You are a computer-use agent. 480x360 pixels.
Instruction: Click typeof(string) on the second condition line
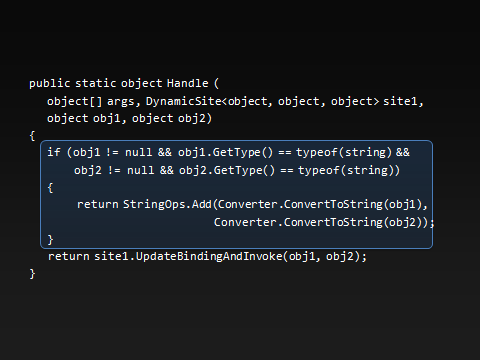347,170
